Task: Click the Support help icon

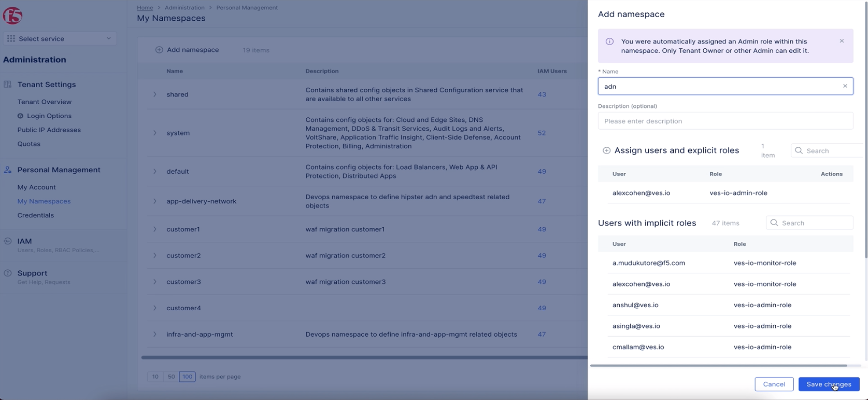Action: pos(8,273)
